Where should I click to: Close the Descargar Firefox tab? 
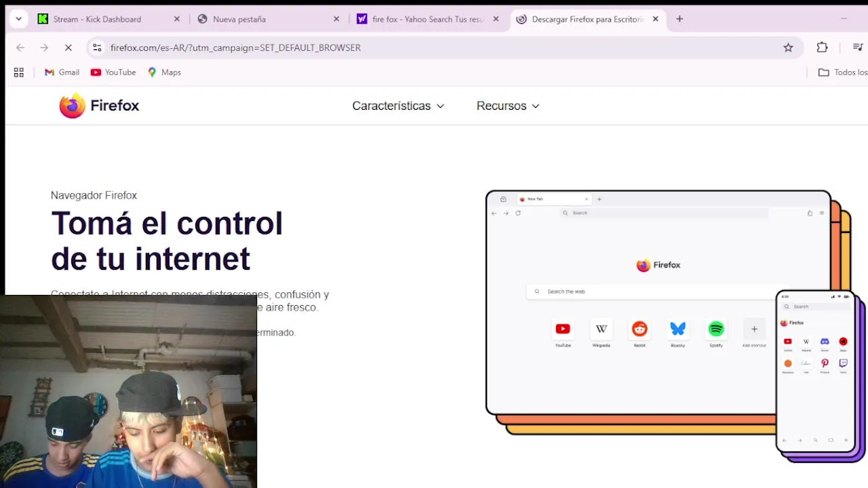656,19
